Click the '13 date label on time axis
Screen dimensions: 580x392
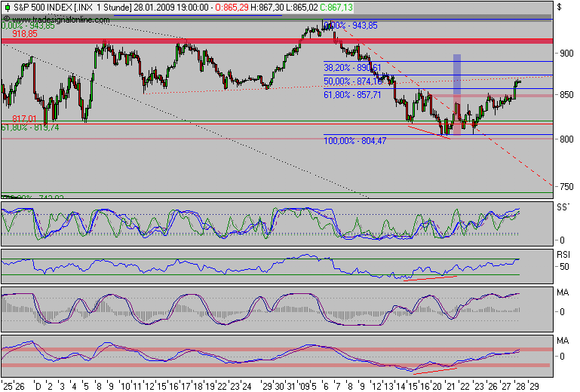point(388,386)
